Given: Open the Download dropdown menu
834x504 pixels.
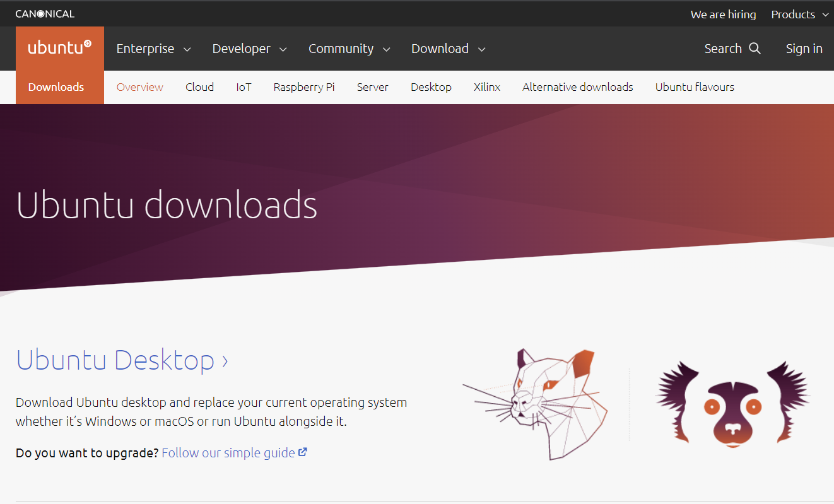Looking at the screenshot, I should point(448,49).
